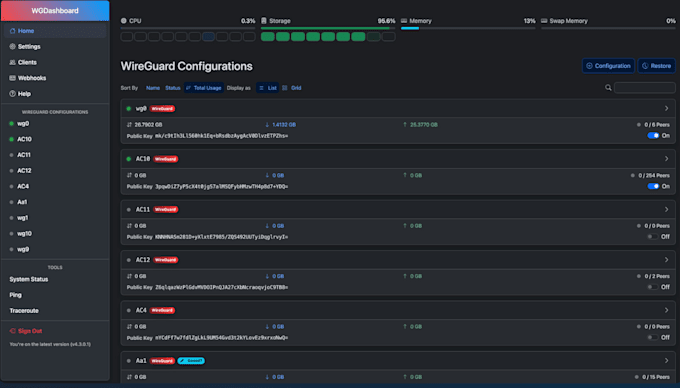Expand the AC10 configuration chevron
This screenshot has height=388, width=680.
[x=667, y=159]
